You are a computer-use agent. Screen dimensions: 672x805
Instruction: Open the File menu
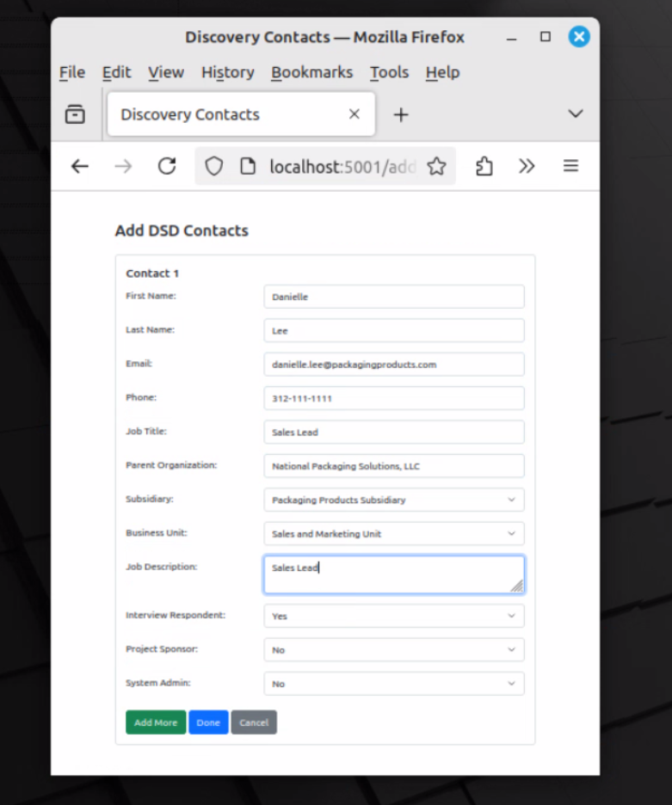(x=72, y=72)
